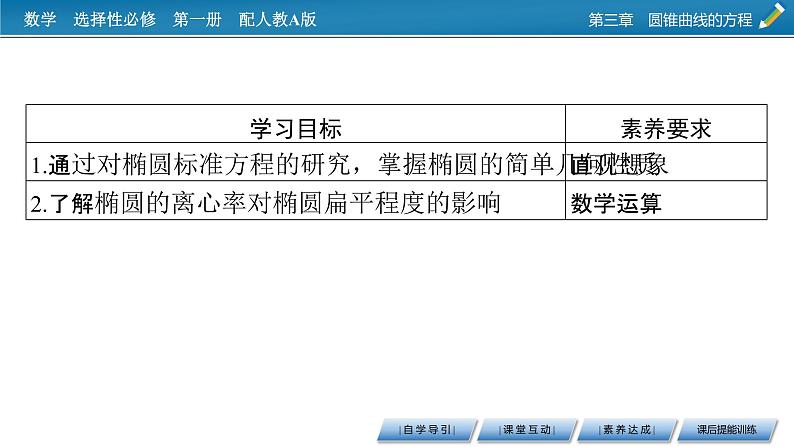Click the bold 通 character in objective one
Viewport: 794px width, 447px height.
(x=57, y=165)
